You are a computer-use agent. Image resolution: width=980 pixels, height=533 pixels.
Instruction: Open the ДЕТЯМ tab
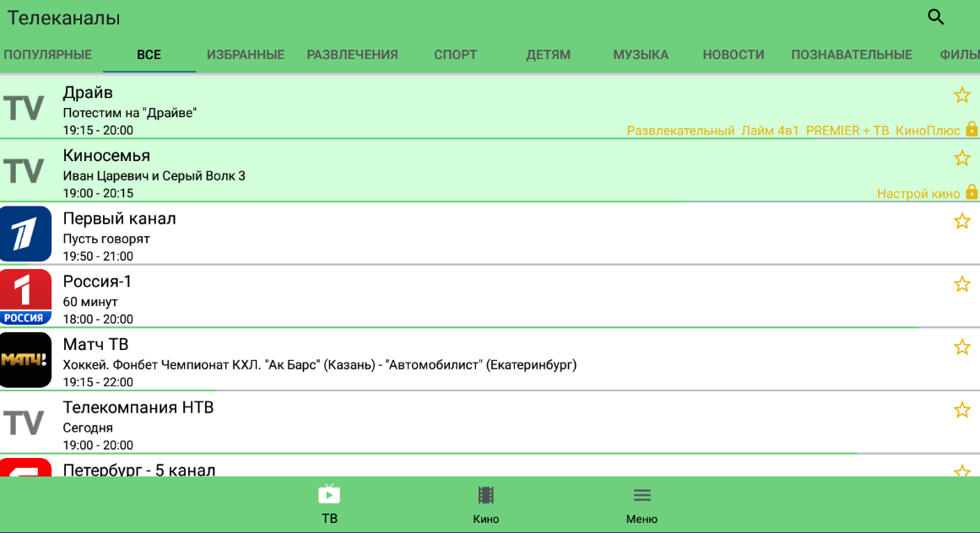548,55
